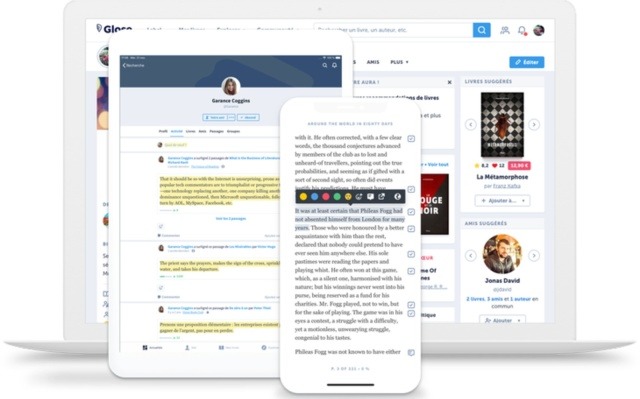Click the search field 'Rechercher un livre'
Viewport: 640px width, 399px height.
coord(393,30)
